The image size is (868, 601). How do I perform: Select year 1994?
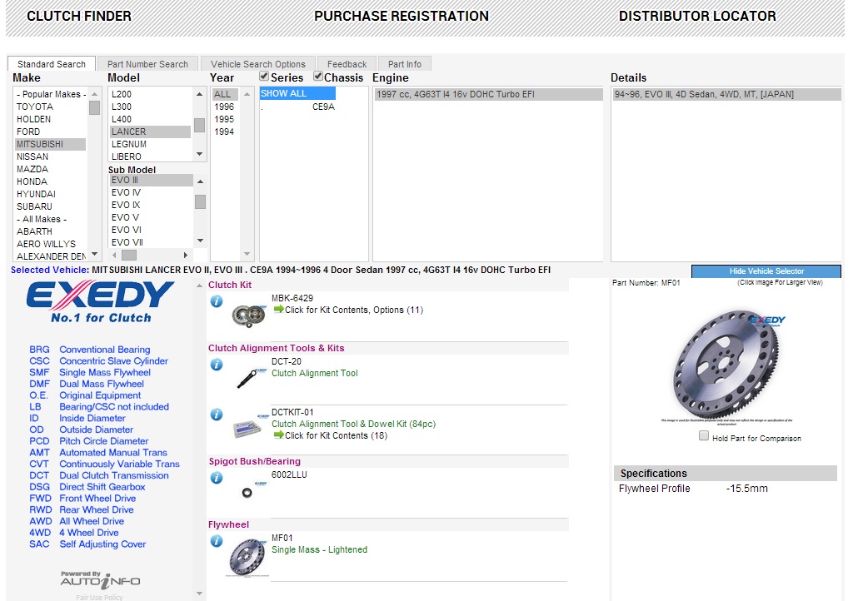click(225, 132)
